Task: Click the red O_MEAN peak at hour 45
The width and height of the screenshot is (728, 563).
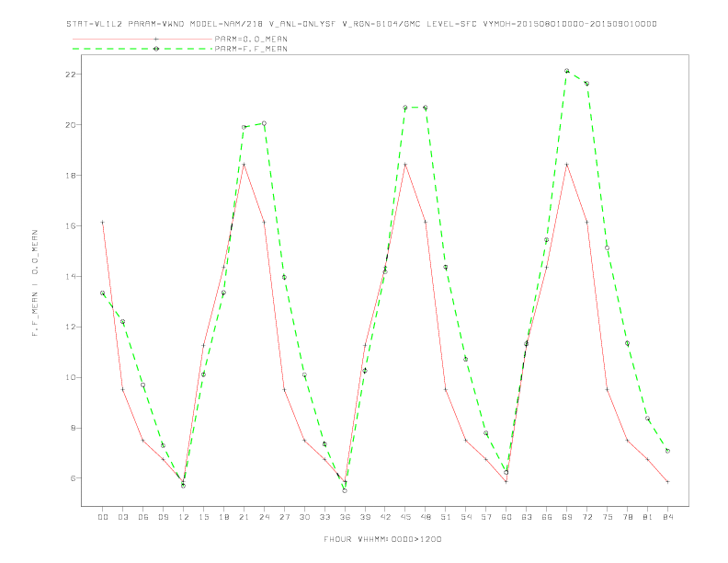Action: point(405,165)
